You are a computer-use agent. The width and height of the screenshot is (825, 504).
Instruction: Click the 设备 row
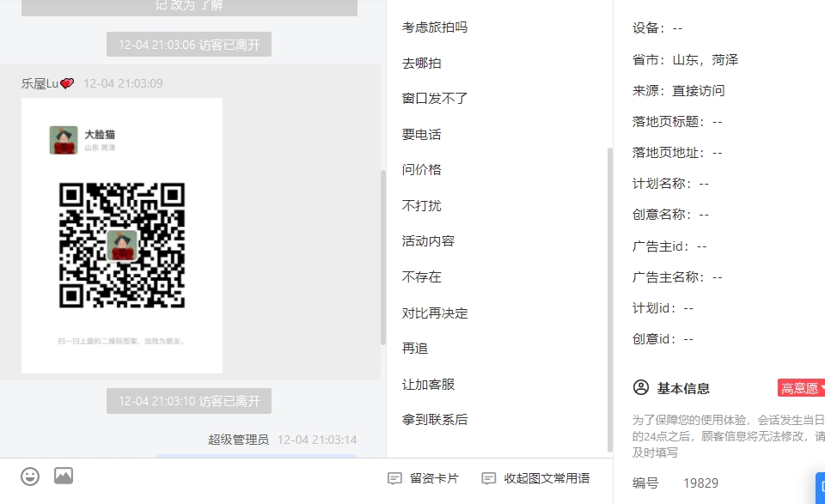[x=657, y=28]
